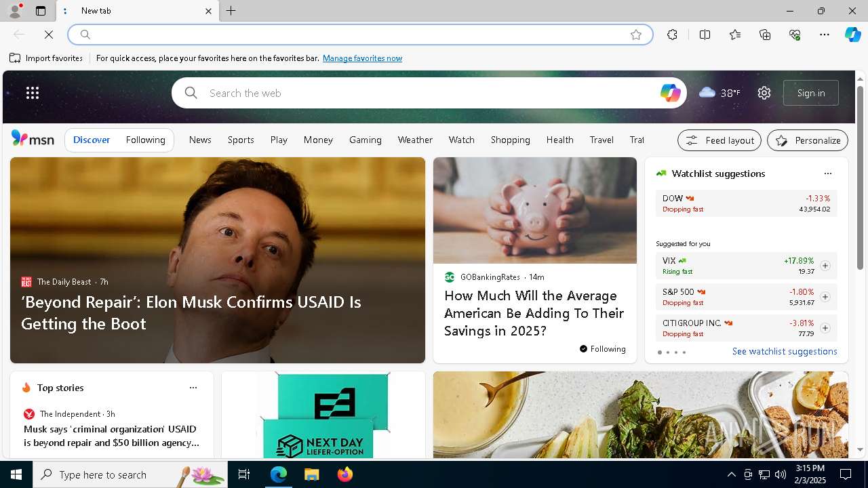Open the piggy bank article thumbnail
The width and height of the screenshot is (868, 488).
click(535, 210)
